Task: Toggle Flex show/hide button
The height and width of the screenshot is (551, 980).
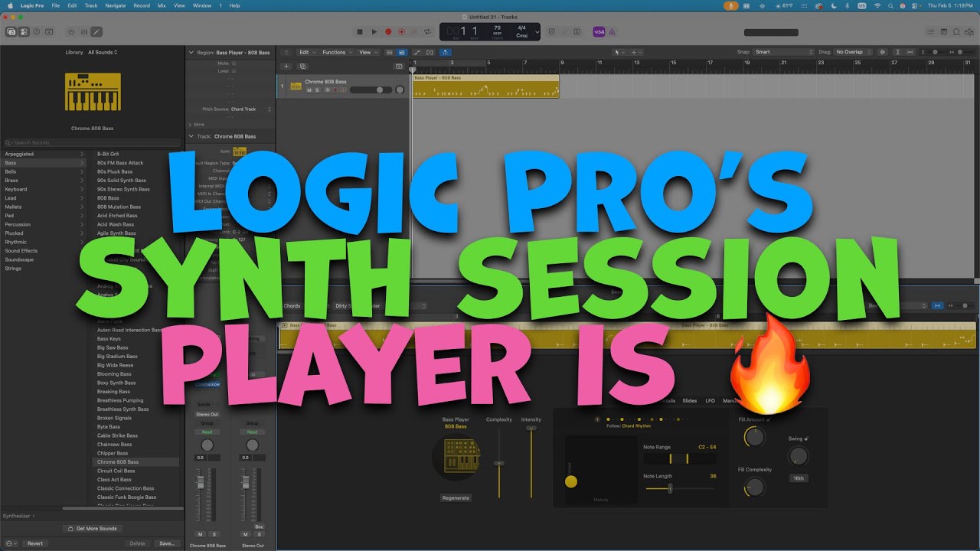Action: (430, 52)
